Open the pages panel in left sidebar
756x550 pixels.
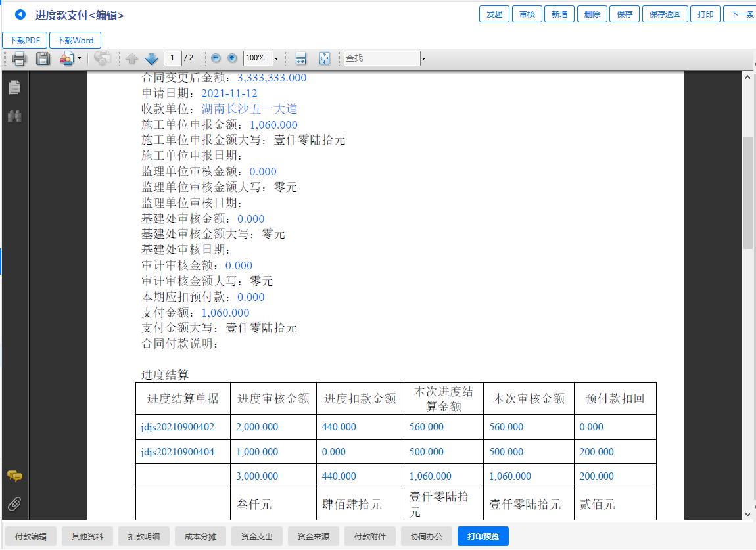14,87
